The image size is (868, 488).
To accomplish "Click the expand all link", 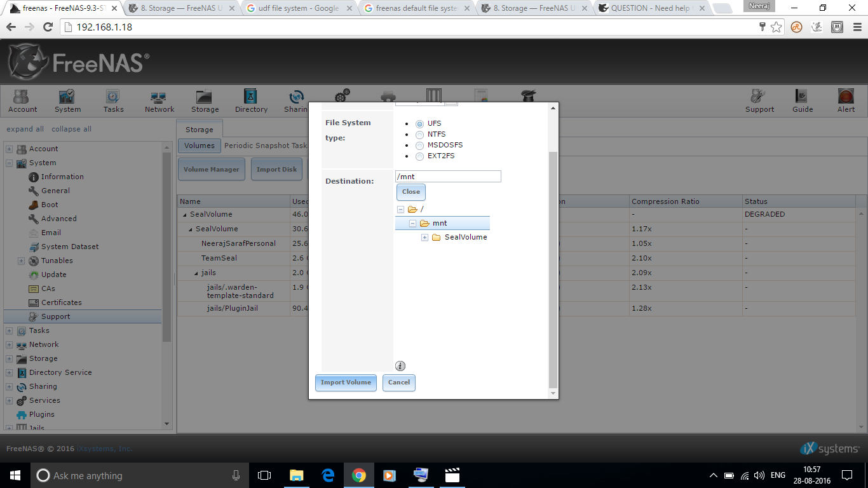I will click(x=25, y=129).
